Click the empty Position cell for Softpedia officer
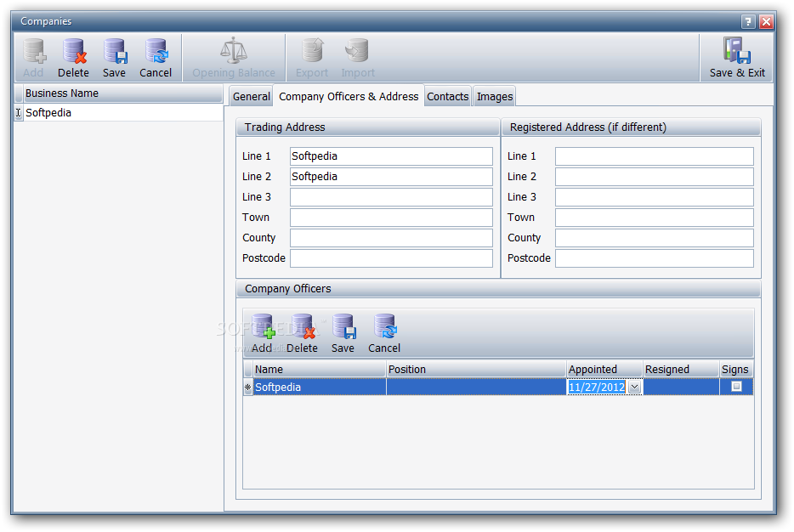Image resolution: width=794 pixels, height=532 pixels. (476, 388)
